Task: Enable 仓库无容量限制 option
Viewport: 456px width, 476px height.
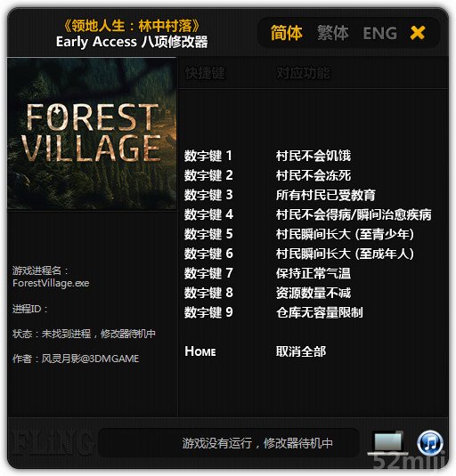Action: point(320,312)
